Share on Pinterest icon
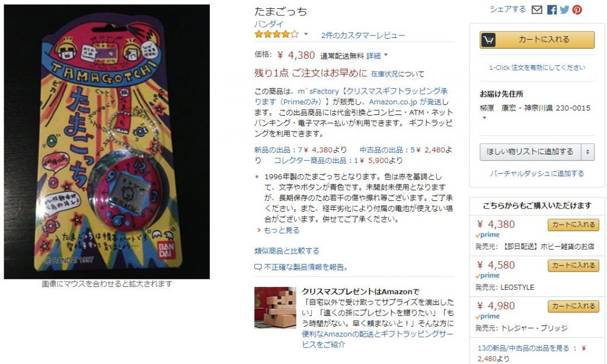The width and height of the screenshot is (607, 364). pyautogui.click(x=577, y=9)
